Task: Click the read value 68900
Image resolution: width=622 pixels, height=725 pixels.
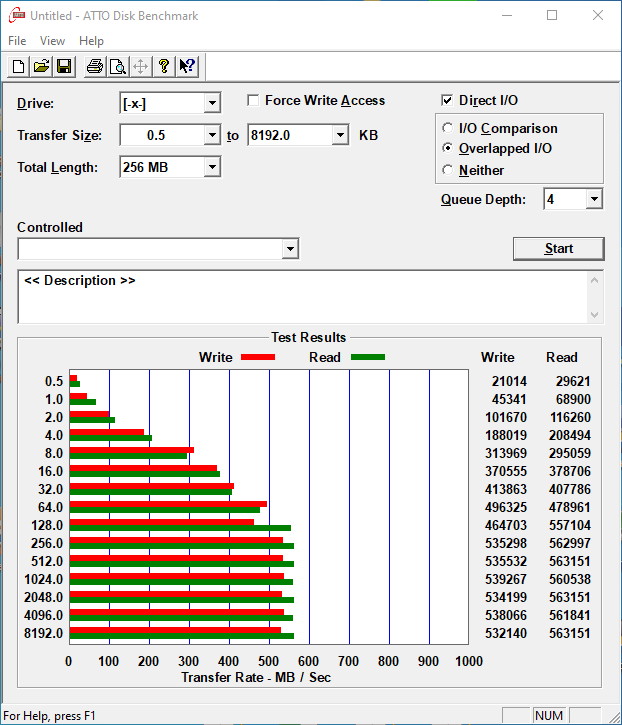Action: tap(573, 399)
